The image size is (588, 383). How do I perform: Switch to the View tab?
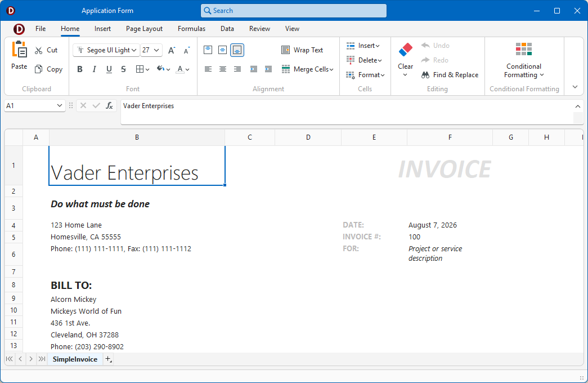292,29
